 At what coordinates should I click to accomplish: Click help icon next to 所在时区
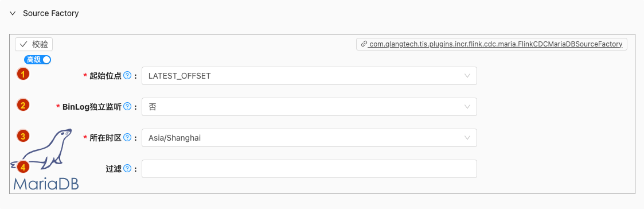click(x=127, y=137)
